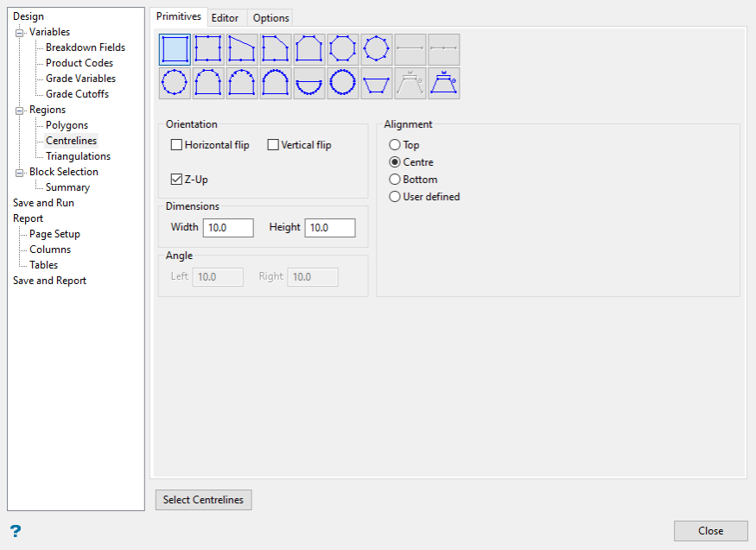Pick the single chamfered-corner profile primitive
The height and width of the screenshot is (550, 756).
(276, 49)
